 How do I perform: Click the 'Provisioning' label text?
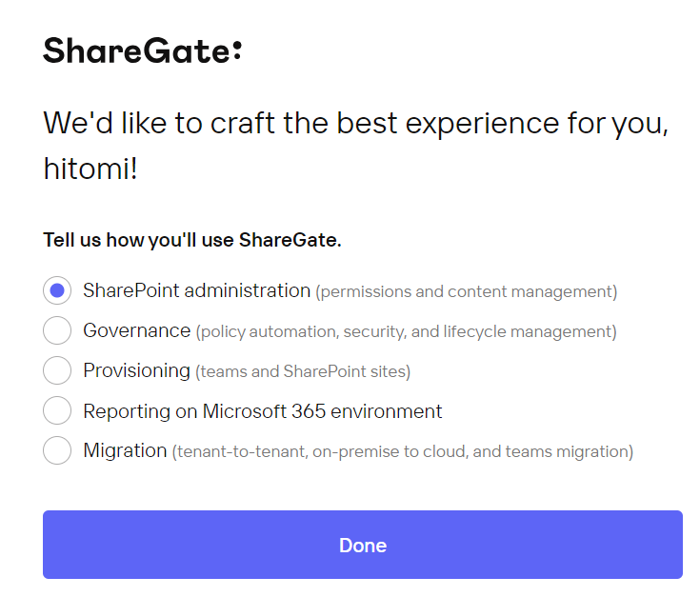click(x=136, y=371)
